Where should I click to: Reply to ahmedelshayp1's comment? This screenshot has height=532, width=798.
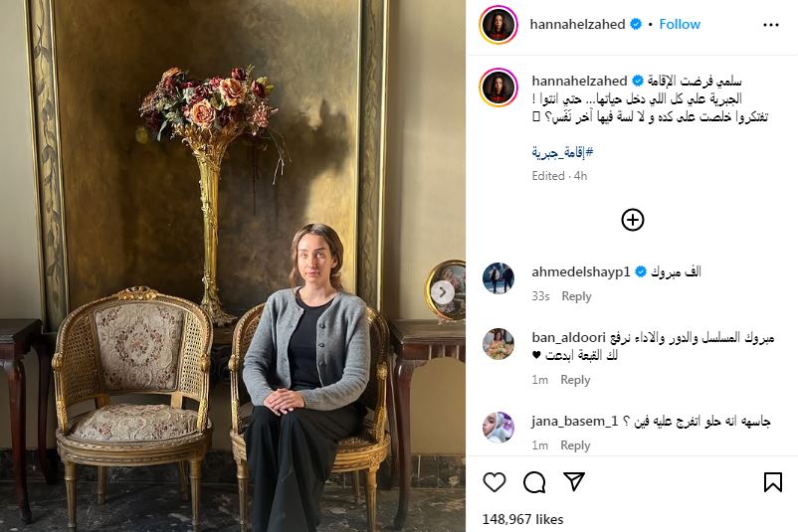(576, 296)
